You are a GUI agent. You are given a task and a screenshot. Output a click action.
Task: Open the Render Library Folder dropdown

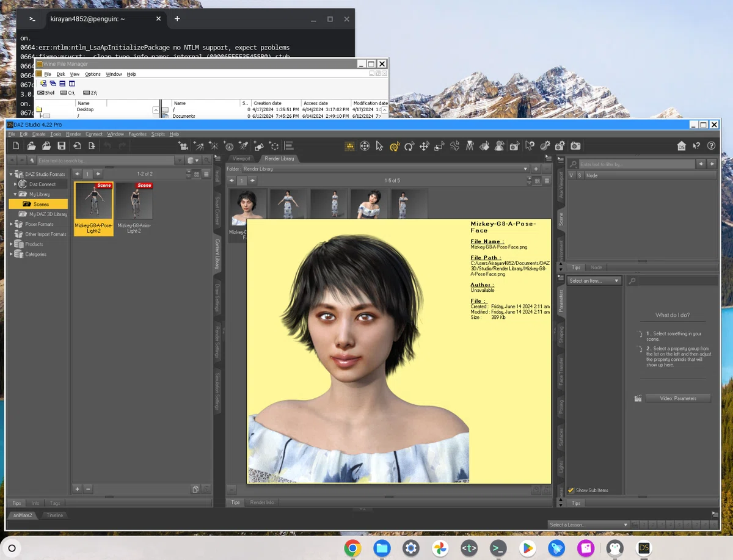click(x=386, y=169)
